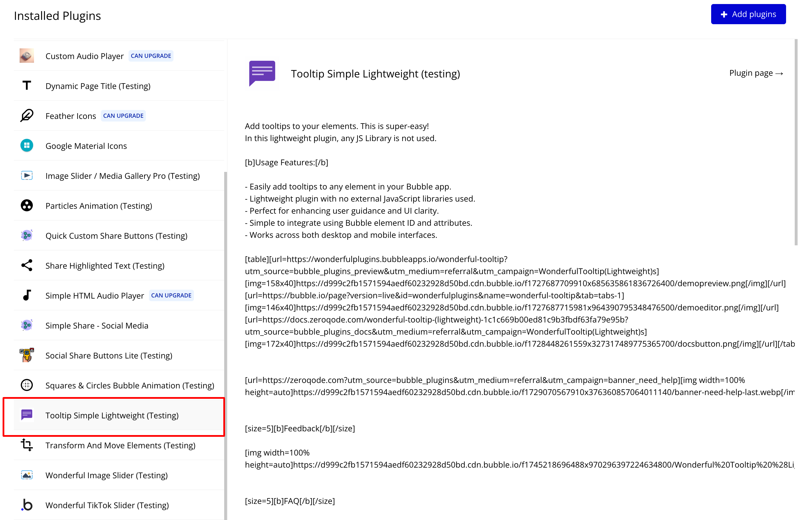Click the Custom Audio Player plugin icon
The image size is (812, 520).
pyautogui.click(x=27, y=56)
